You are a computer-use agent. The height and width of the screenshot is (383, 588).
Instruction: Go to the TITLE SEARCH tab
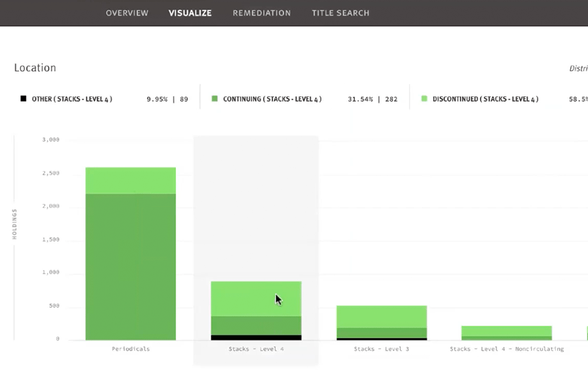(x=340, y=13)
